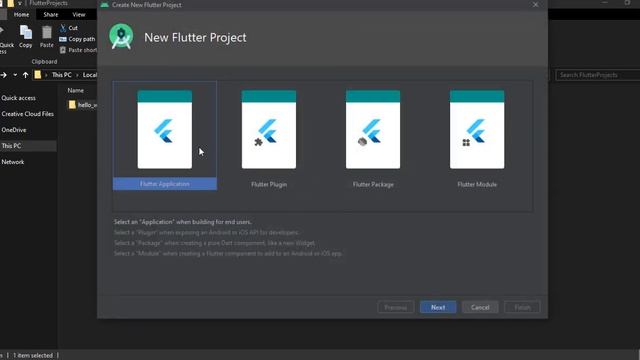The width and height of the screenshot is (640, 360).
Task: Click the Select a Package description line
Action: (215, 243)
